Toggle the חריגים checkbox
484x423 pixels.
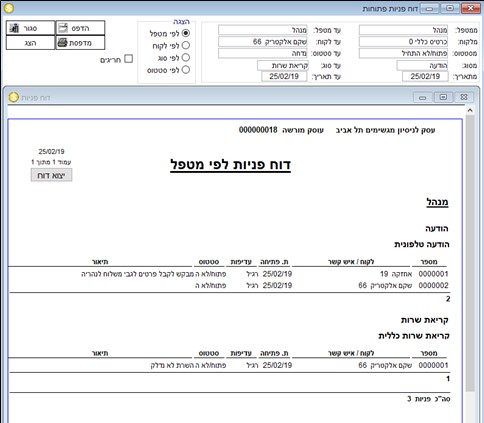(x=128, y=59)
